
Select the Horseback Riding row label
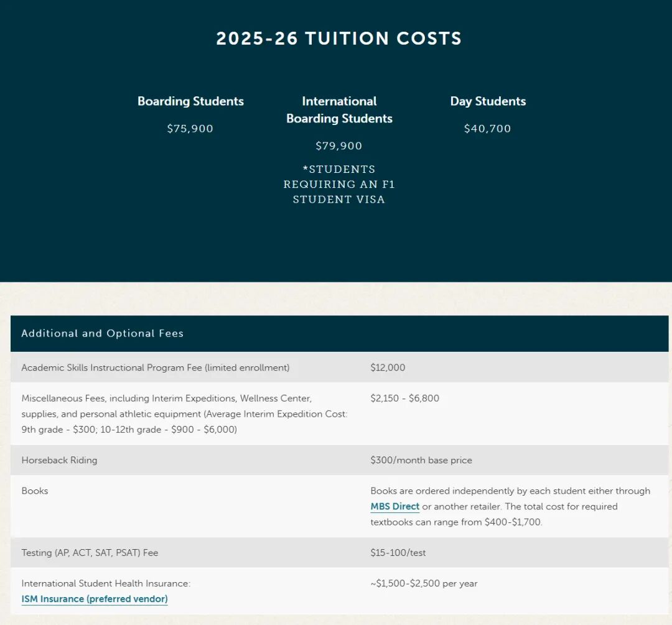coord(59,460)
